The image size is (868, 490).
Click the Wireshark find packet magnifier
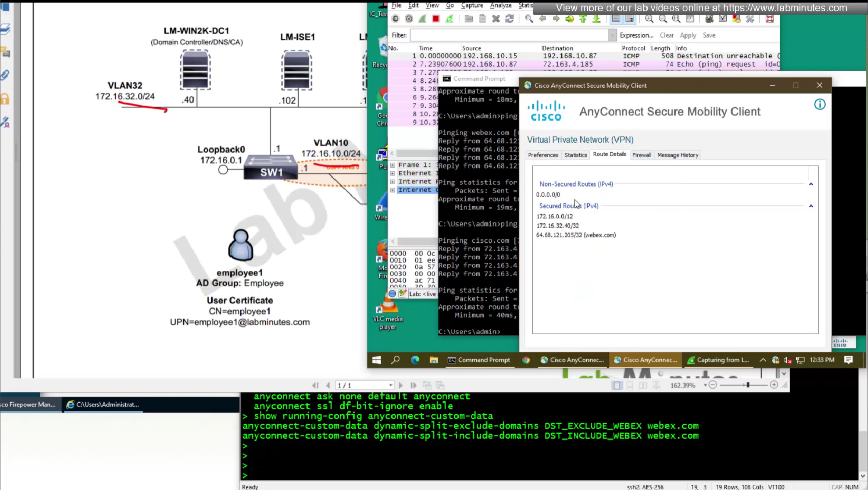pos(529,19)
